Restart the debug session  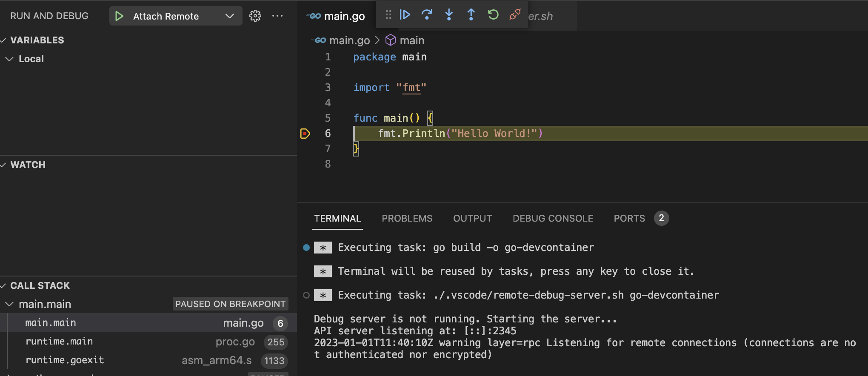pyautogui.click(x=493, y=15)
